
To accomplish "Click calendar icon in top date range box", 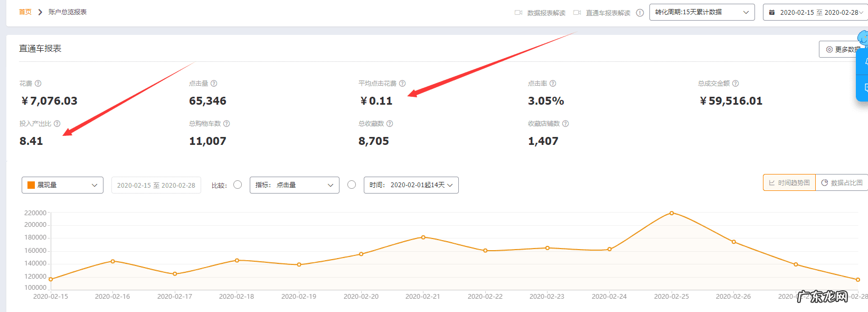I will [x=772, y=12].
